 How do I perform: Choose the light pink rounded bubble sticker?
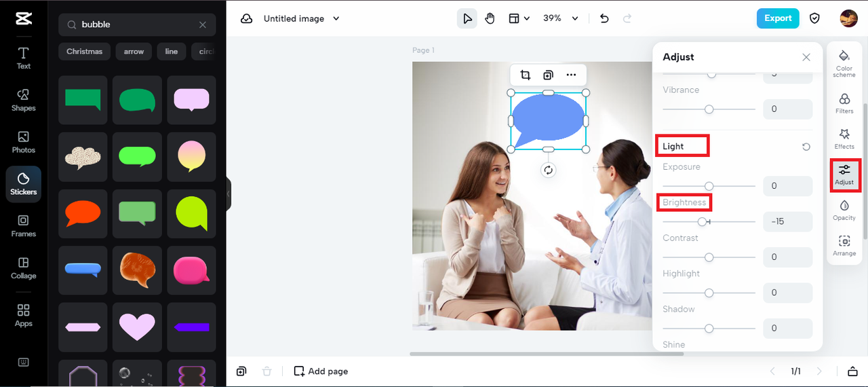pos(191,100)
